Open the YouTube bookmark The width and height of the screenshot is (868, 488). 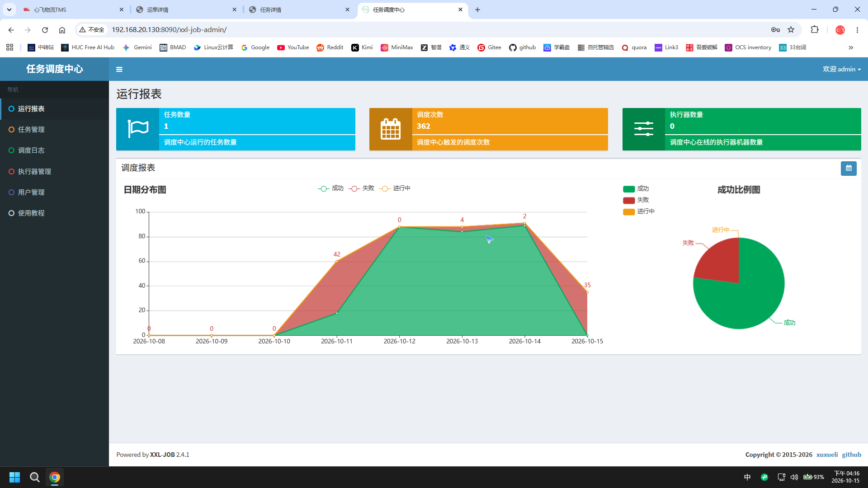coord(293,47)
